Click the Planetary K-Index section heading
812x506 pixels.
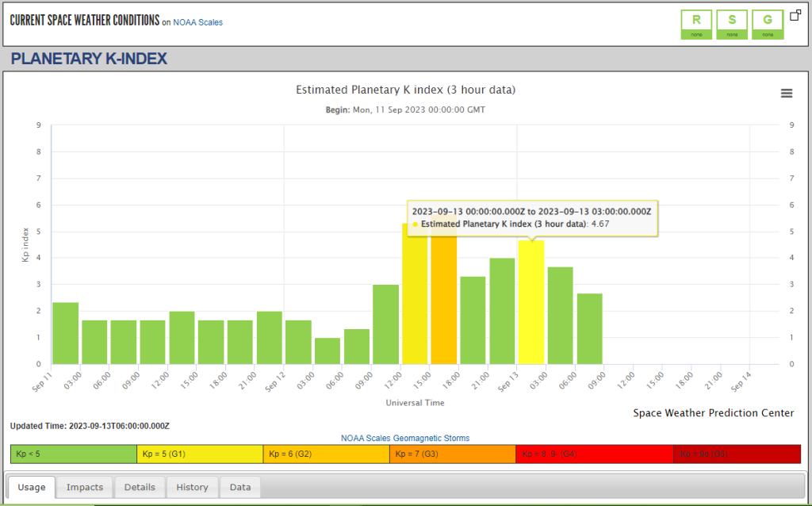[89, 59]
